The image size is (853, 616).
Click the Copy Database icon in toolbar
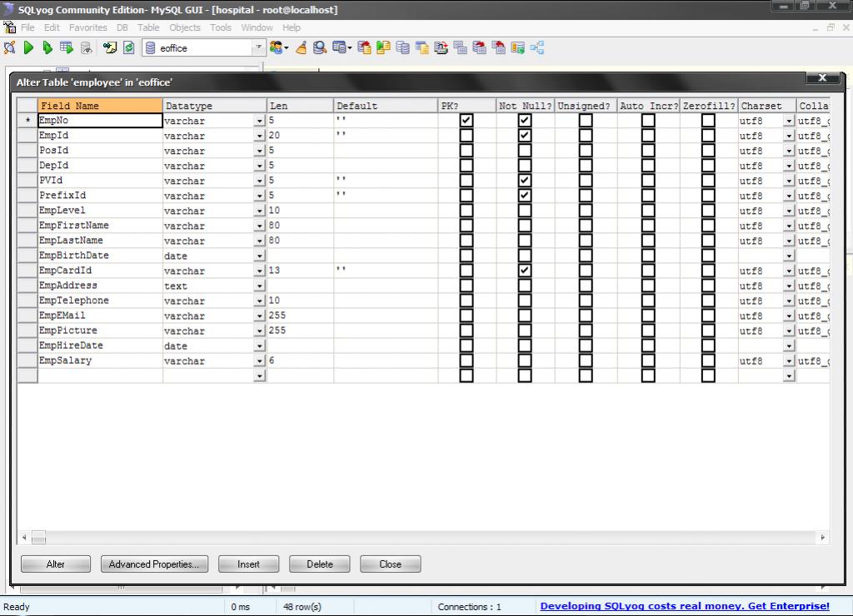401,47
